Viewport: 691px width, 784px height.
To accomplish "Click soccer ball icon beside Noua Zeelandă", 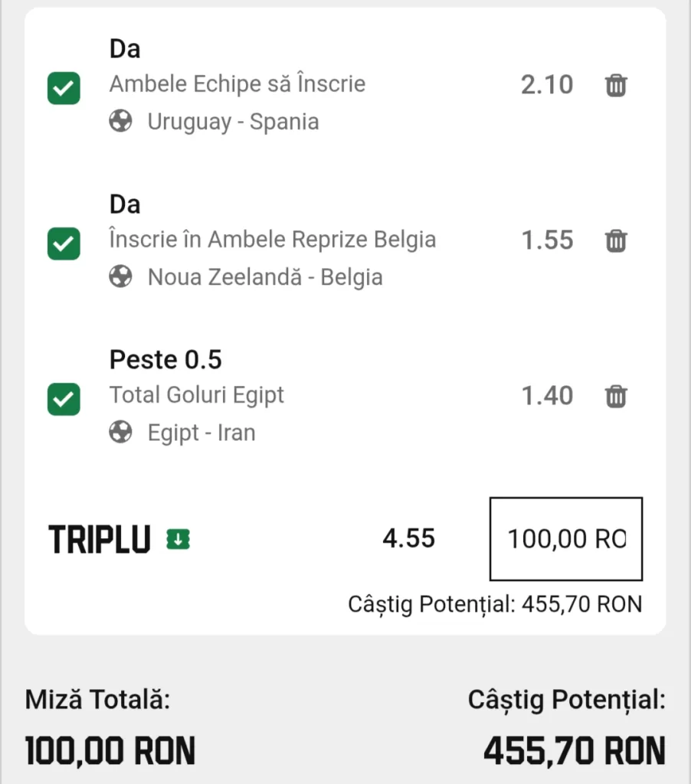I will click(x=120, y=276).
